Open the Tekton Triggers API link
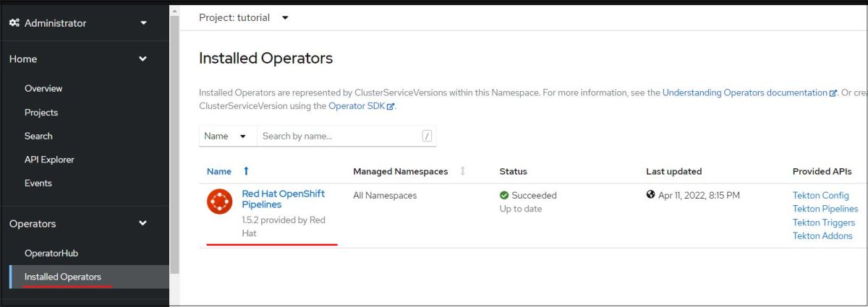 (824, 222)
